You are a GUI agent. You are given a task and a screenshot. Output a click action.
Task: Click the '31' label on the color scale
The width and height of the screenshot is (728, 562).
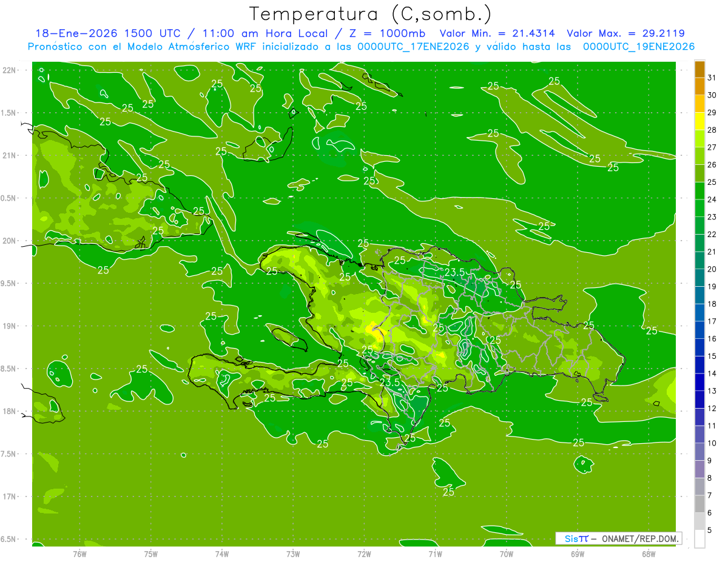click(x=712, y=78)
